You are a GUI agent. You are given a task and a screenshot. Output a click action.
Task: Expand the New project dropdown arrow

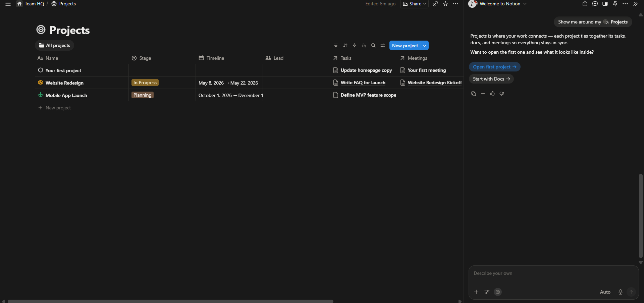point(425,45)
